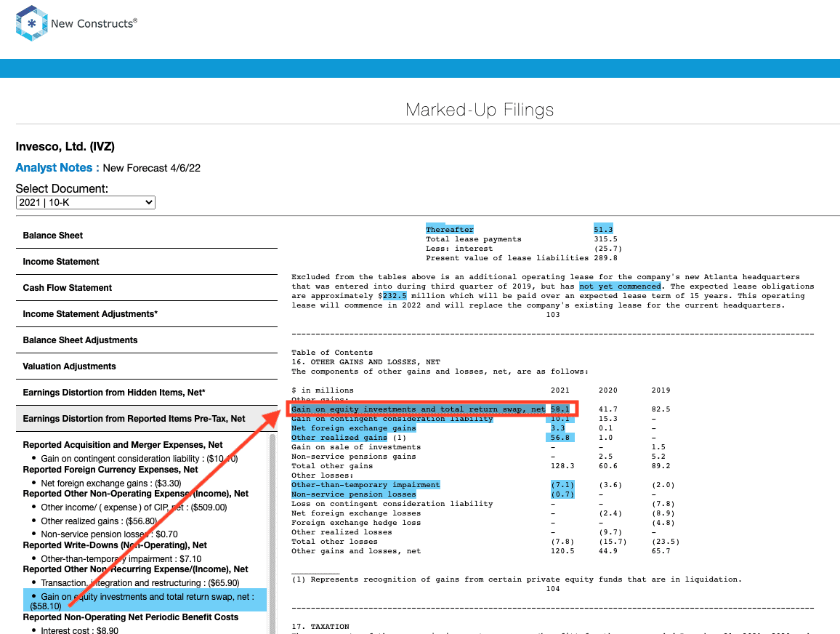Select highlighted Gain on equity investments sidebar item

[x=145, y=601]
